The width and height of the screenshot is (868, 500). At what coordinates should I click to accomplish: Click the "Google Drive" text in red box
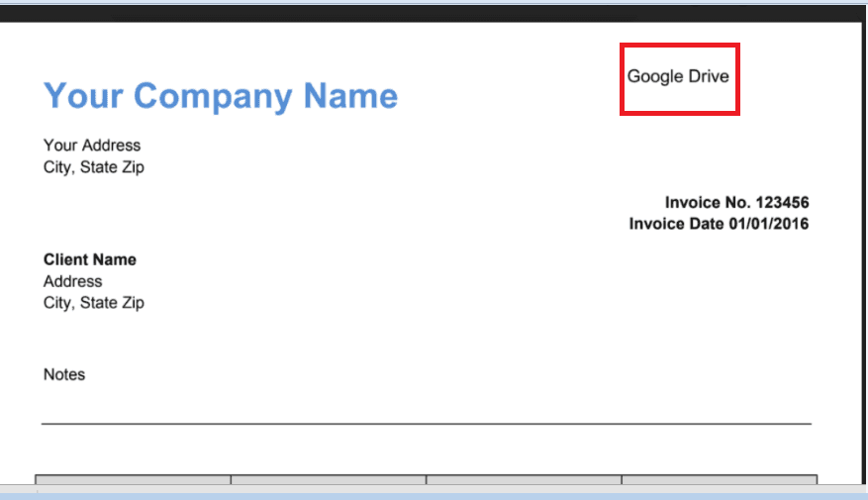(678, 76)
